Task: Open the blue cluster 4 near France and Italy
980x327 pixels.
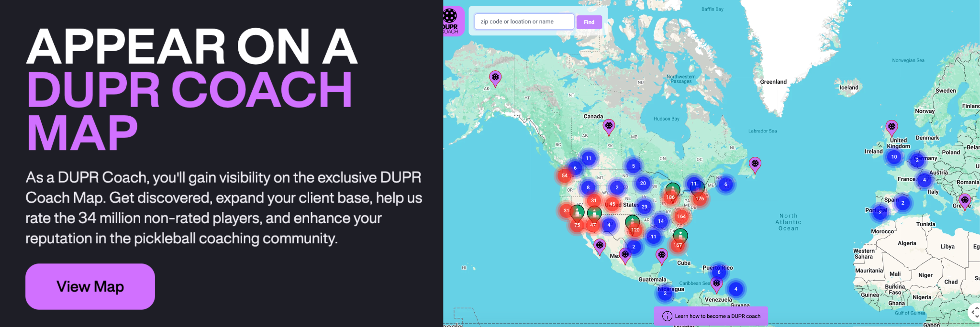Action: click(924, 180)
